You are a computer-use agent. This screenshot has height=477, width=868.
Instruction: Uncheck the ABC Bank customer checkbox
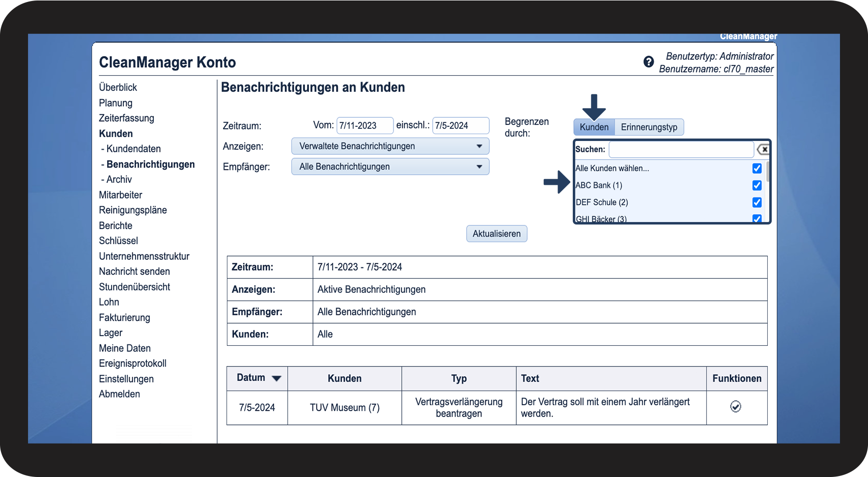pos(756,185)
